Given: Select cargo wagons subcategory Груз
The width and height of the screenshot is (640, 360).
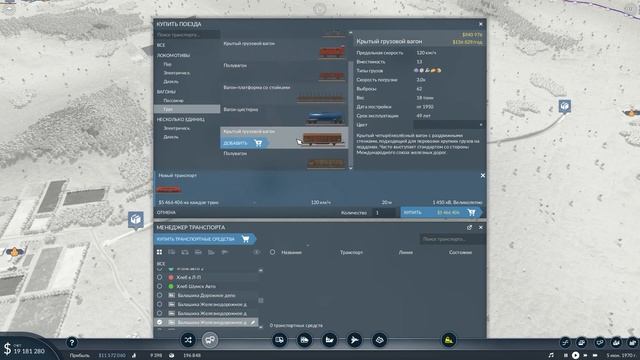Looking at the screenshot, I should coord(187,109).
